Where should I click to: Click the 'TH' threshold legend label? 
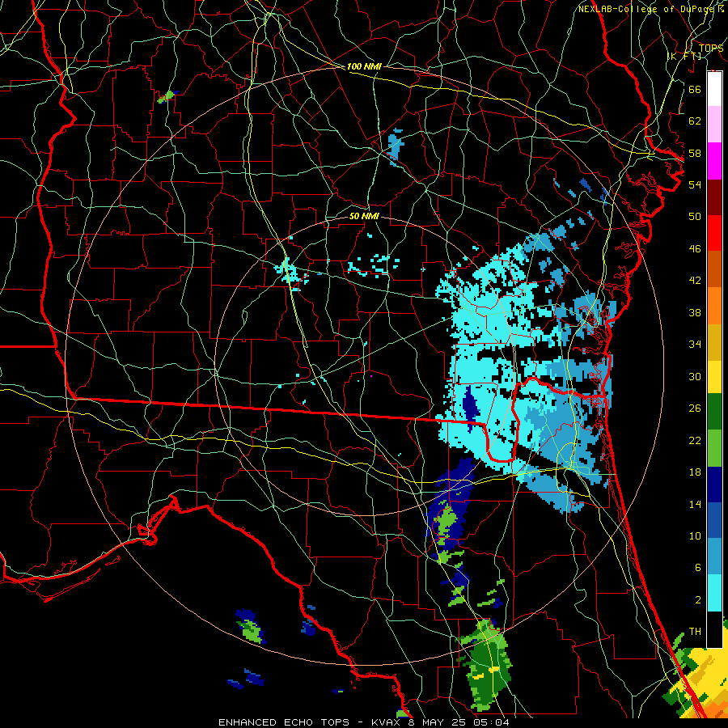point(695,631)
